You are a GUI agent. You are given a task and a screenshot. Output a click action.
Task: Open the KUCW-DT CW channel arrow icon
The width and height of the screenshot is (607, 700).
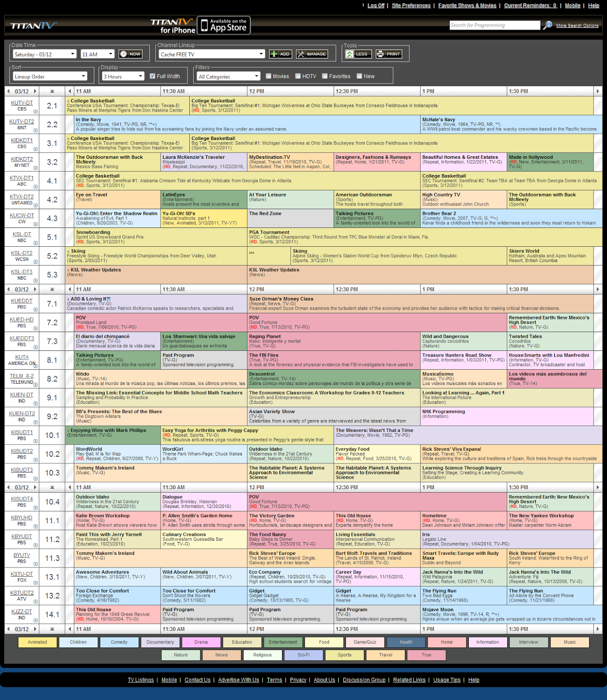pos(35,224)
